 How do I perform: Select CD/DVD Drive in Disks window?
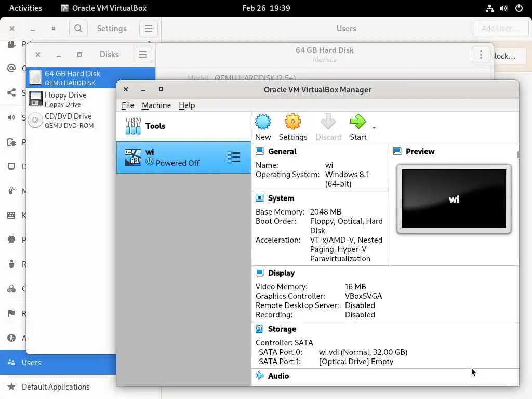tap(72, 121)
